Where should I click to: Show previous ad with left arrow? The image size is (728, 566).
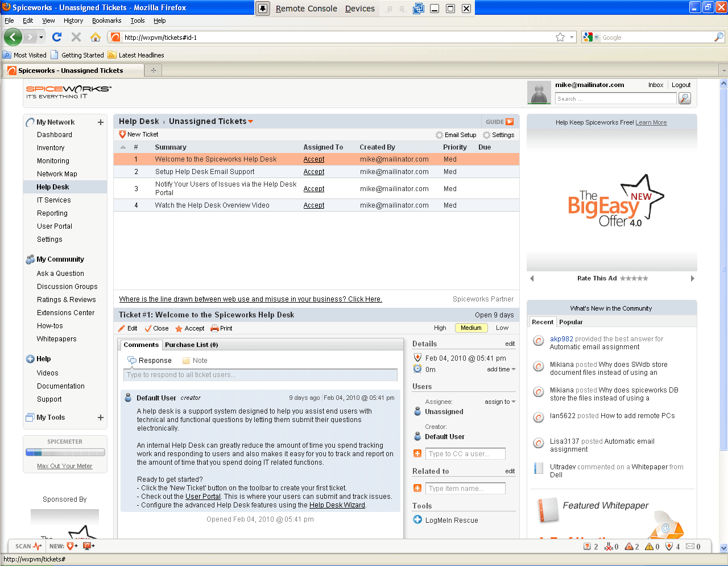click(532, 279)
